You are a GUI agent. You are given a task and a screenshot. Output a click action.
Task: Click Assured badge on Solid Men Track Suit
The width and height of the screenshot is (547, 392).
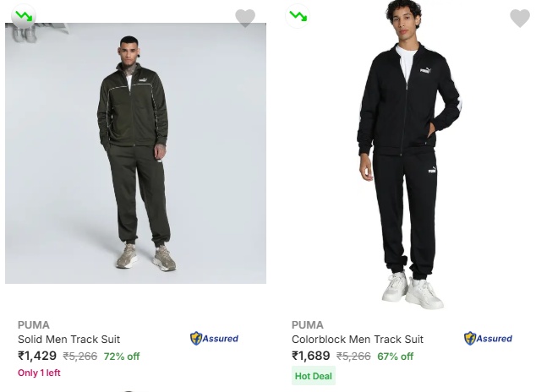click(214, 339)
